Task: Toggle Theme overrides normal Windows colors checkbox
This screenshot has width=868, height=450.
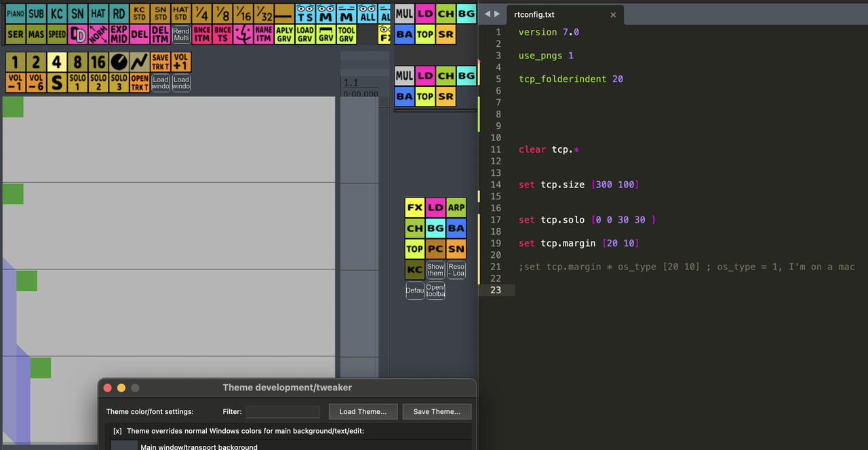Action: [117, 431]
